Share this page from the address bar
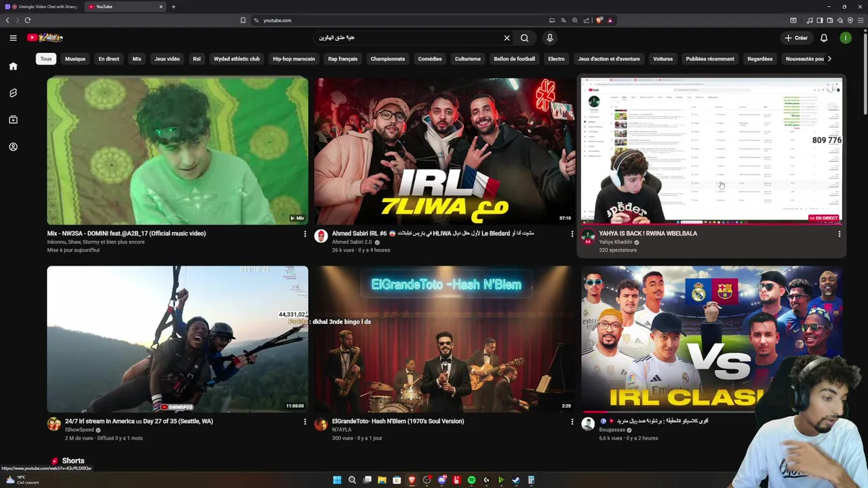Viewport: 868px width, 488px height. (587, 20)
